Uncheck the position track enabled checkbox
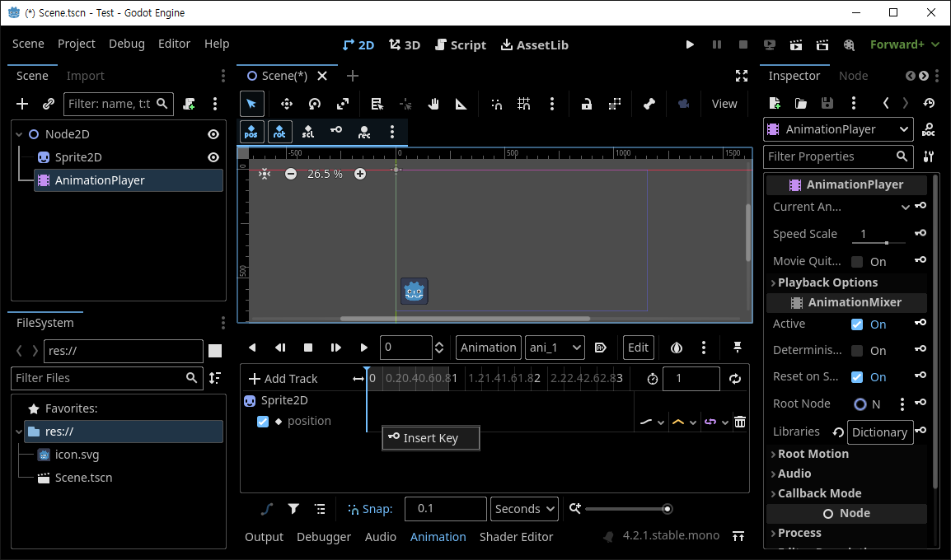The width and height of the screenshot is (951, 560). click(263, 421)
